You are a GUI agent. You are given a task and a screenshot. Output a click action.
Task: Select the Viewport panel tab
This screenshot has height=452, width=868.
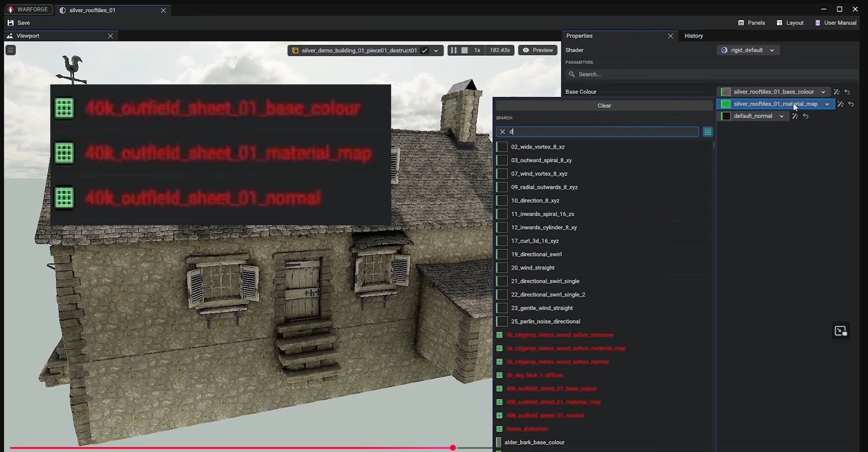[x=28, y=36]
